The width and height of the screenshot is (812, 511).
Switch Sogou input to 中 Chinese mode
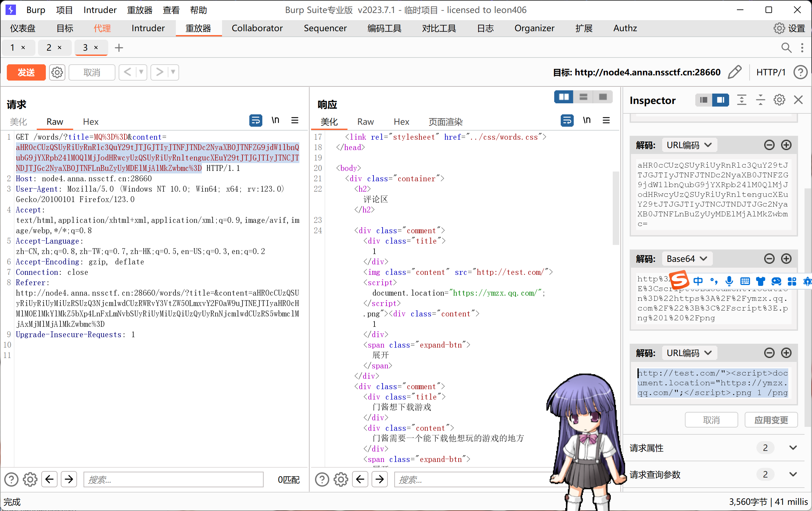tap(698, 281)
